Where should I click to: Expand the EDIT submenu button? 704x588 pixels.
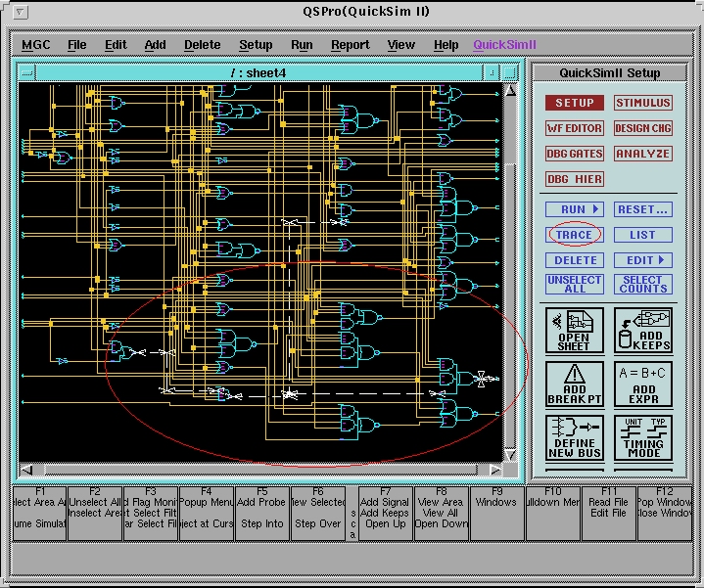tap(643, 260)
